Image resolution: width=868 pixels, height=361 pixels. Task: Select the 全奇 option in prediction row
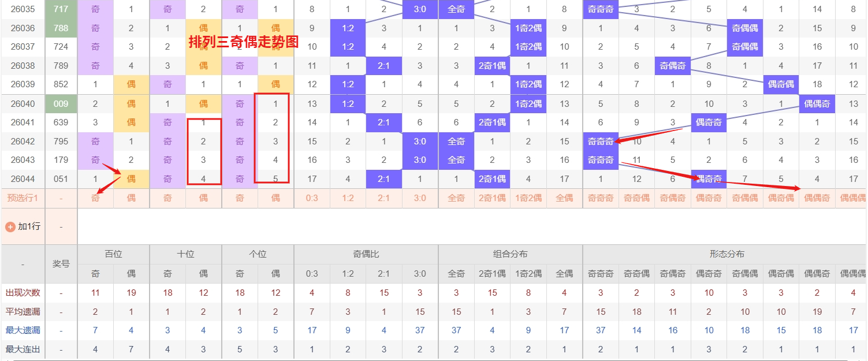(456, 198)
